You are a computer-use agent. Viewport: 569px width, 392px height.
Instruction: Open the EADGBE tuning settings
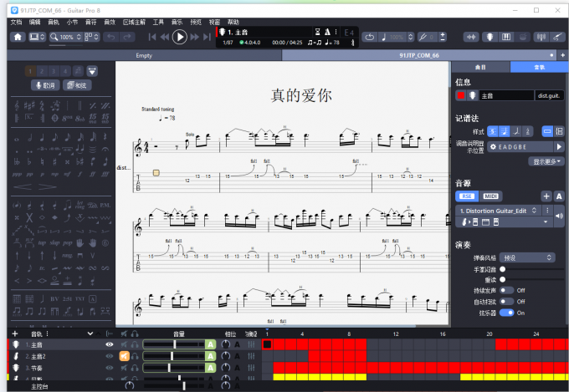[520, 147]
